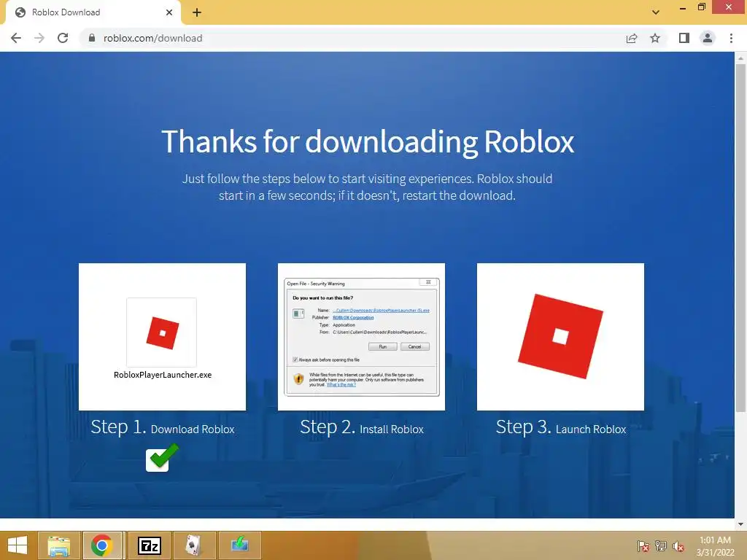Click the scrollbar up arrow
The height and width of the screenshot is (560, 747).
740,58
